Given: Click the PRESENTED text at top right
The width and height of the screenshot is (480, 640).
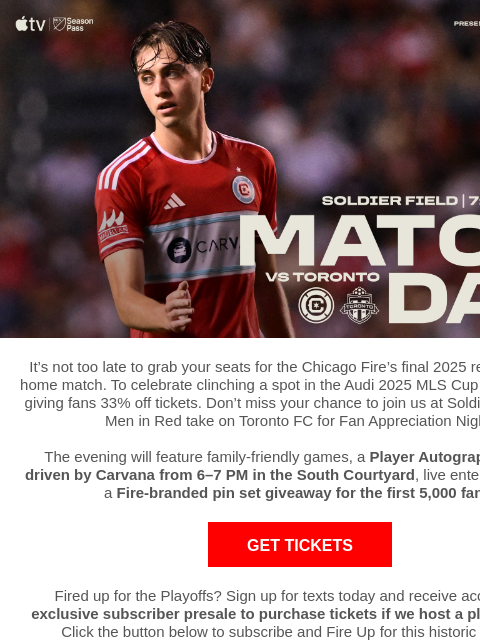Looking at the screenshot, I should tap(467, 24).
